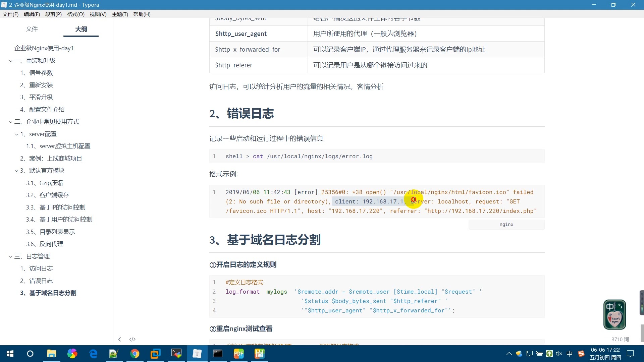The image size is (644, 362).
Task: Click the Typora taskbar icon
Action: [x=197, y=354]
